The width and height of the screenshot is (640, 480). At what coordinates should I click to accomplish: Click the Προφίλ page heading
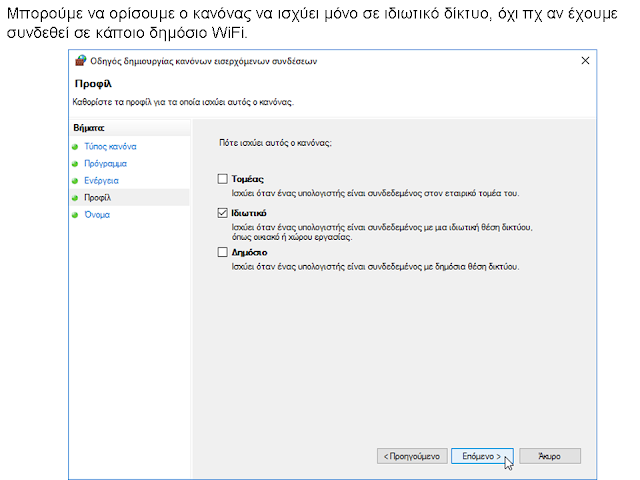(93, 84)
